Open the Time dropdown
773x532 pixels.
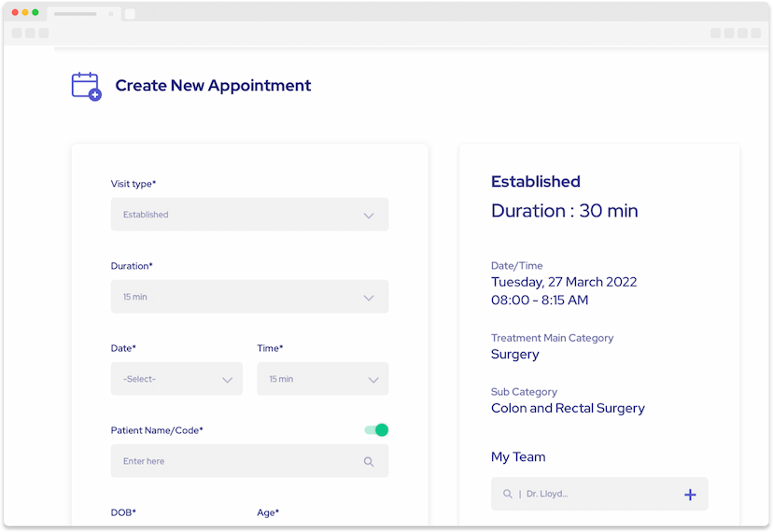coord(322,379)
